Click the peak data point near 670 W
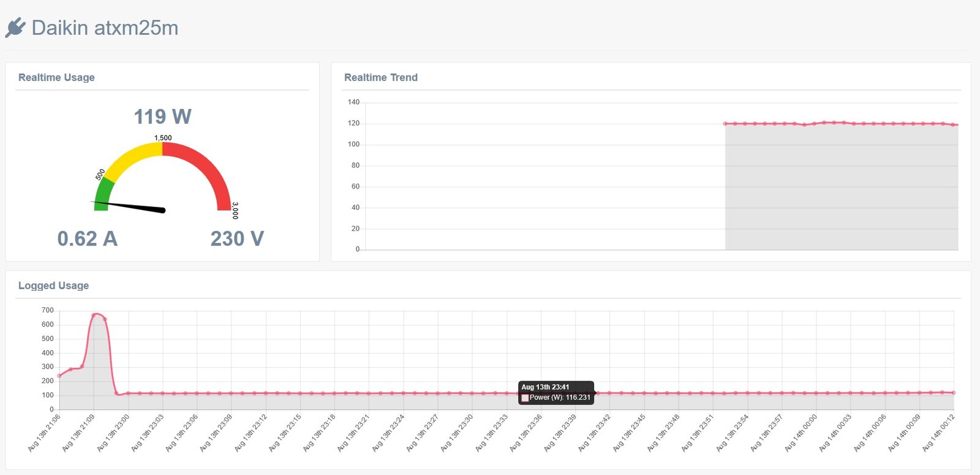This screenshot has width=980, height=475. click(94, 315)
